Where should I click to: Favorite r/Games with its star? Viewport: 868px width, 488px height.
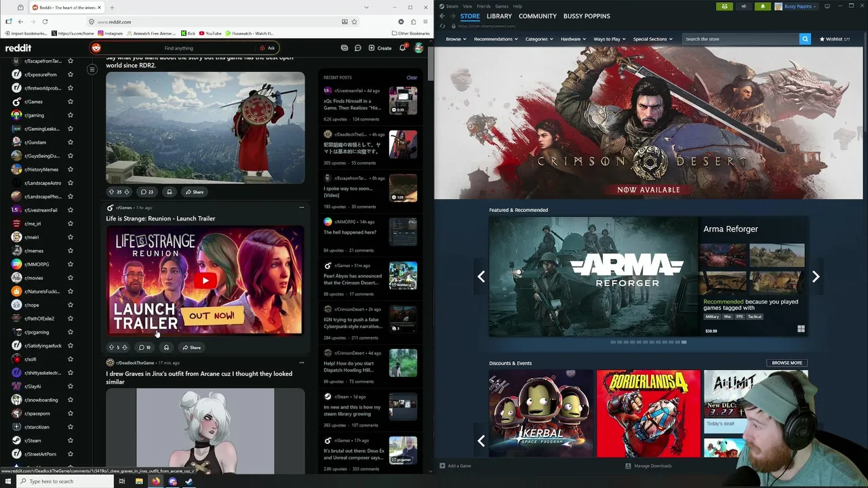(70, 102)
